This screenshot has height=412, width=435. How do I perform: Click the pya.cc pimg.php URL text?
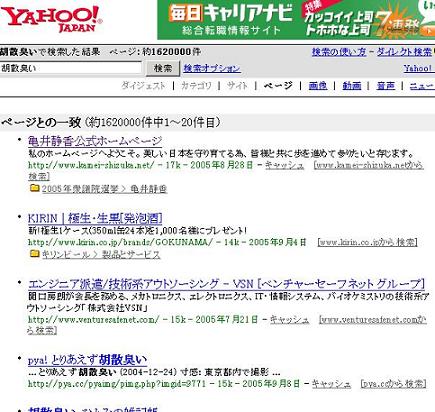point(117,384)
